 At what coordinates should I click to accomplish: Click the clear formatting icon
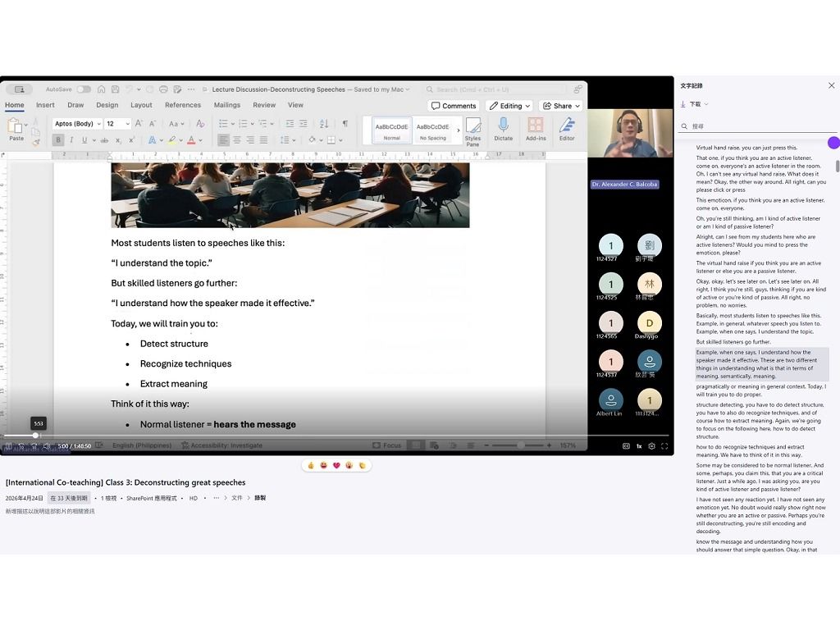tap(200, 124)
